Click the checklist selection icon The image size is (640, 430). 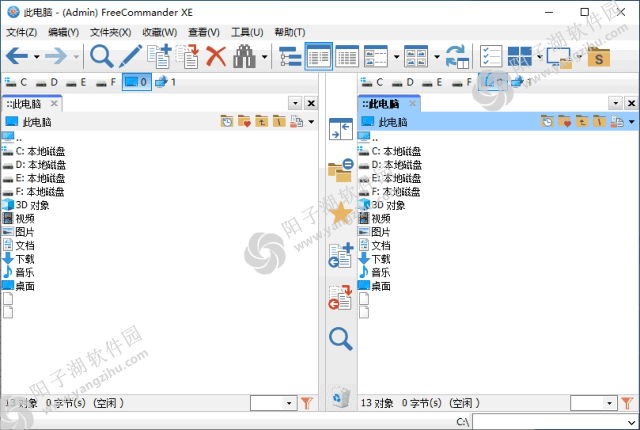[491, 56]
